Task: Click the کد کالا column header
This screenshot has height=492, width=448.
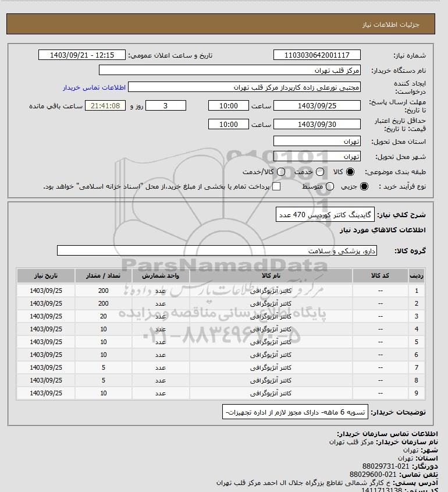Action: pyautogui.click(x=381, y=275)
